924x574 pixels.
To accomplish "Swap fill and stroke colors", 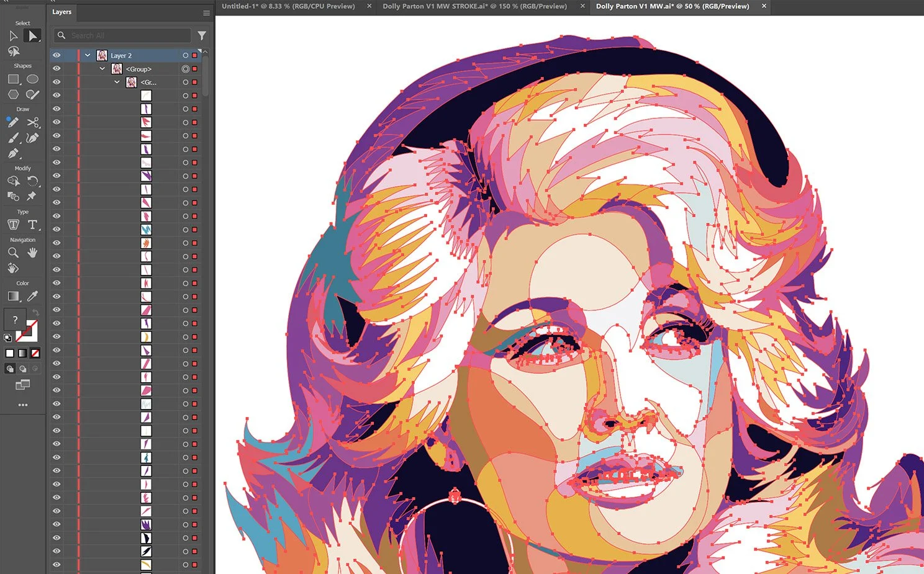I will click(35, 313).
